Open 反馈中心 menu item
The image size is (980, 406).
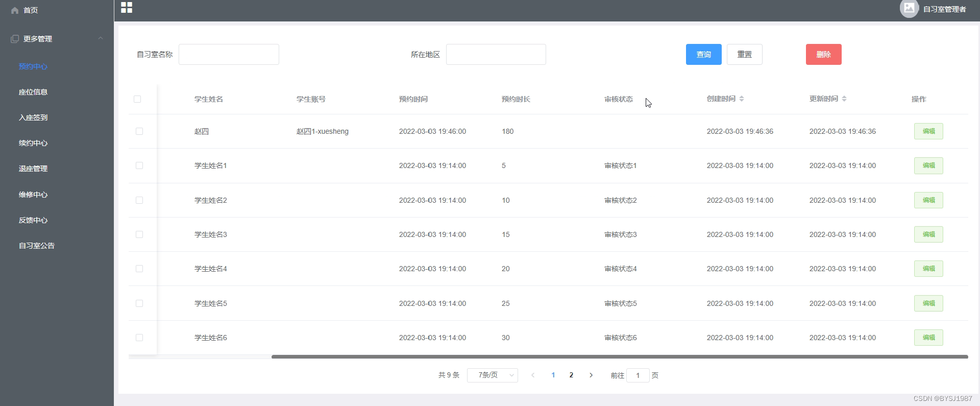point(33,220)
